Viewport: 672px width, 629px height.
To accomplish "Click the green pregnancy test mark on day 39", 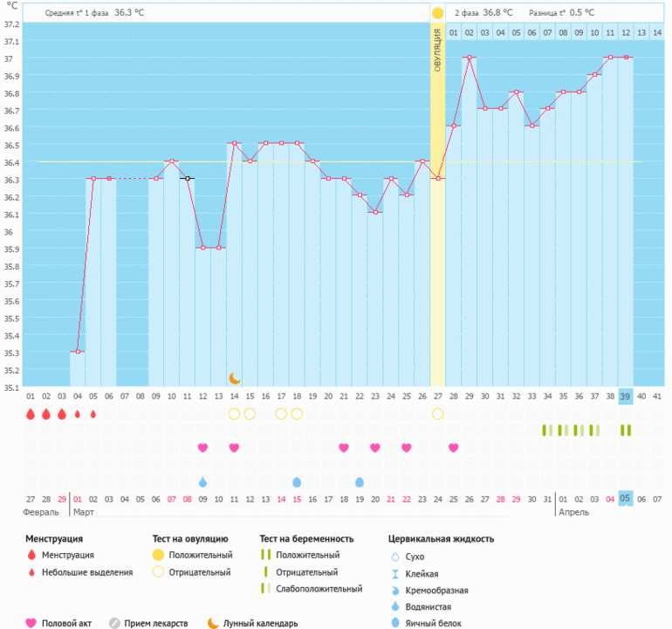I will (625, 430).
